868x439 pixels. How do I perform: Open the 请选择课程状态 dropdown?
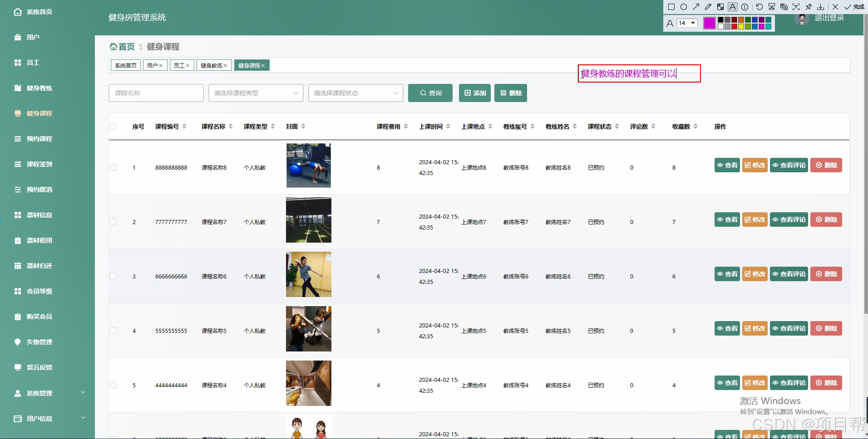click(356, 93)
